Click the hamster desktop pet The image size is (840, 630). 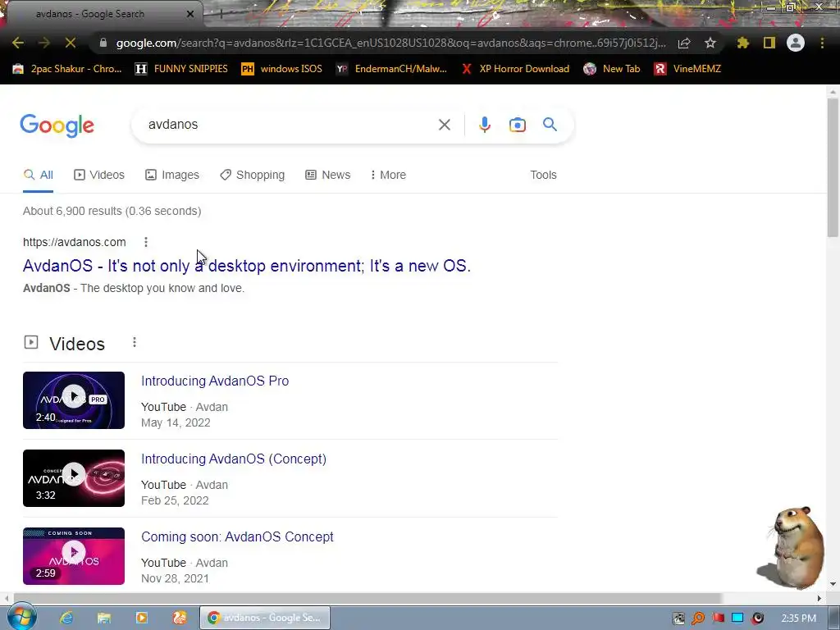pos(793,546)
